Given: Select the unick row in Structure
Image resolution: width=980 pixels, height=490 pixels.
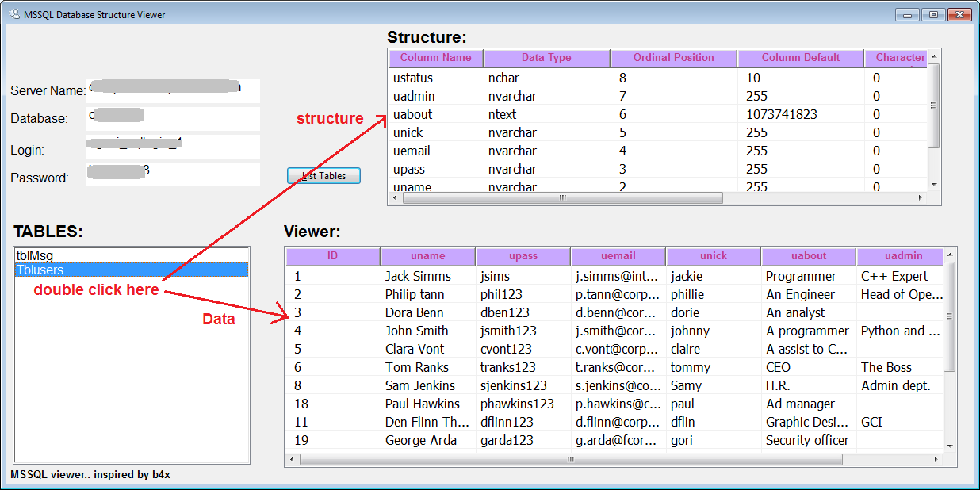Looking at the screenshot, I should click(658, 132).
